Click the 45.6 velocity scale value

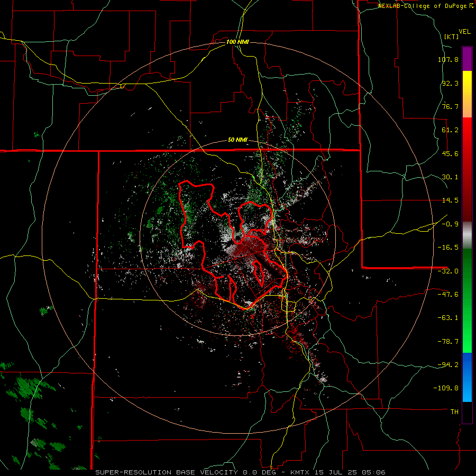[x=450, y=153]
